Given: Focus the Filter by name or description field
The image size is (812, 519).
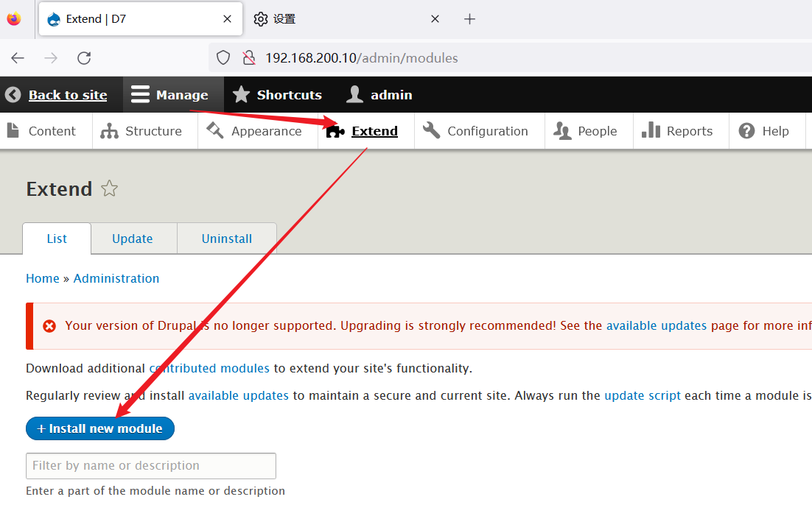Looking at the screenshot, I should point(151,466).
